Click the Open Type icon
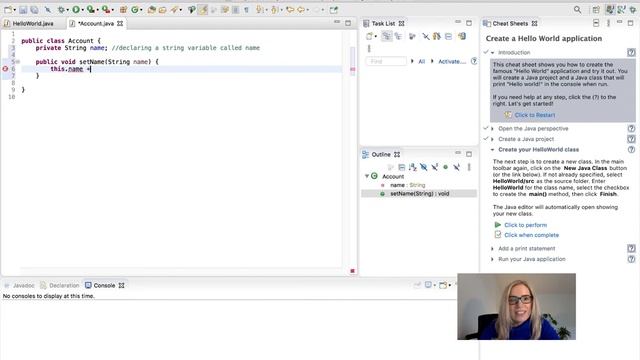This screenshot has width=640, height=360. coord(151,9)
